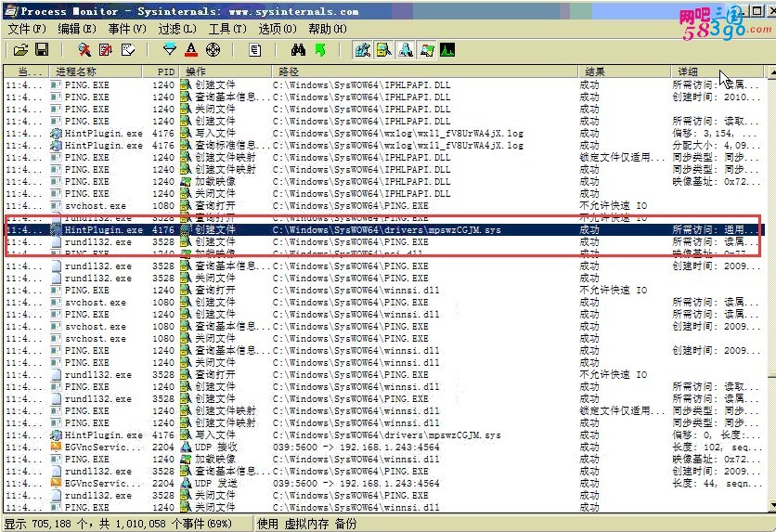Open the 编辑(E) menu

coord(77,29)
